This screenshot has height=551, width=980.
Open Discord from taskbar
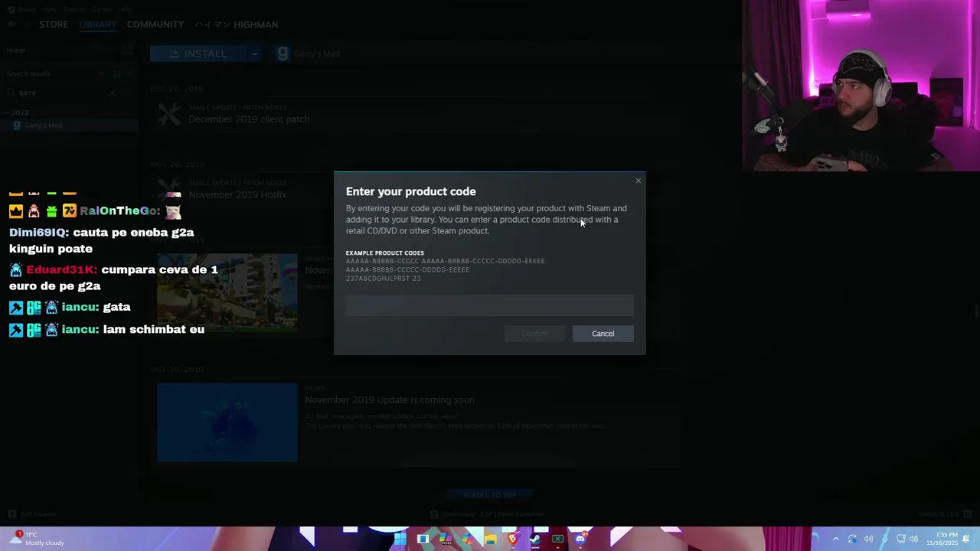coord(580,539)
